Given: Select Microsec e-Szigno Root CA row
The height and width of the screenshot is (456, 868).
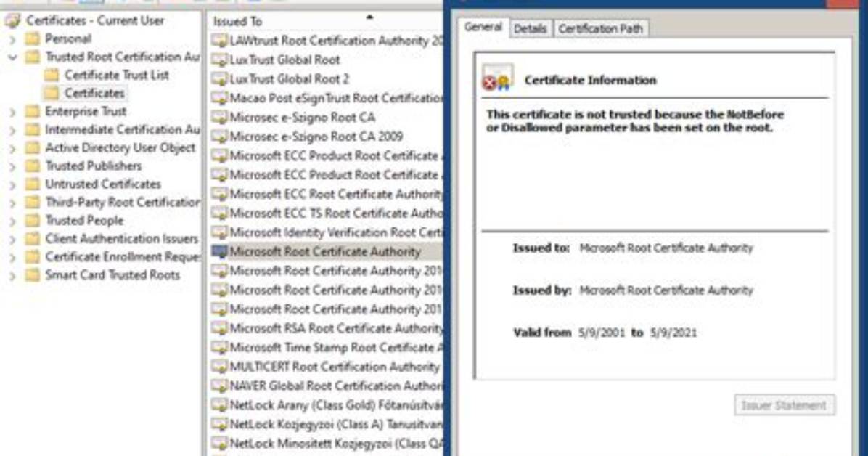Looking at the screenshot, I should tap(327, 118).
